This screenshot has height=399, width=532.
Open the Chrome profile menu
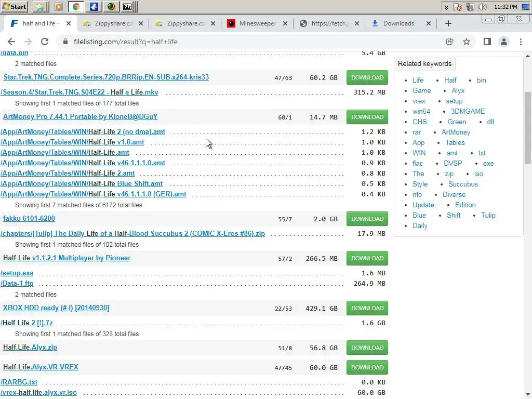[504, 42]
